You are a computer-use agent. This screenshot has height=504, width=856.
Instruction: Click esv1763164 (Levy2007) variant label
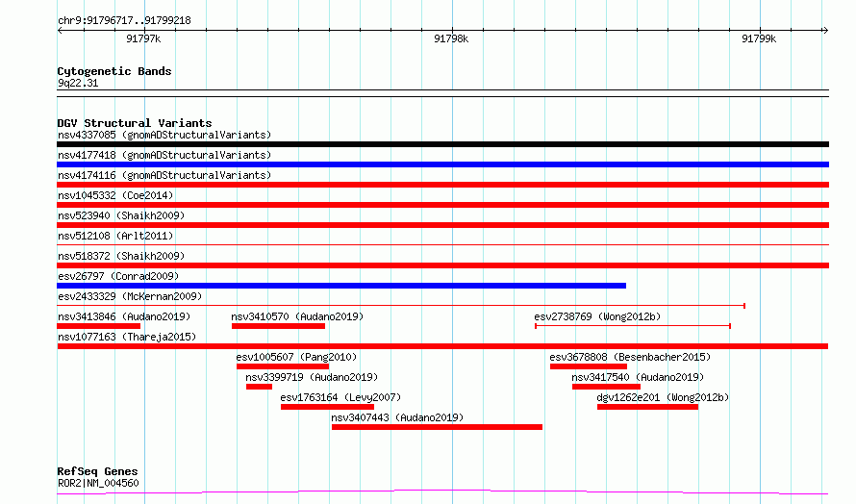340,397
